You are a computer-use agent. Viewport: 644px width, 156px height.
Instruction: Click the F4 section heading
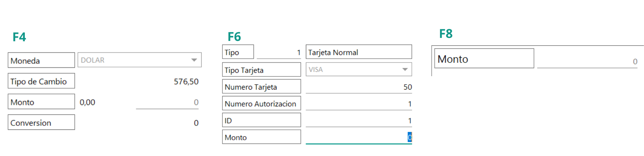(x=19, y=37)
